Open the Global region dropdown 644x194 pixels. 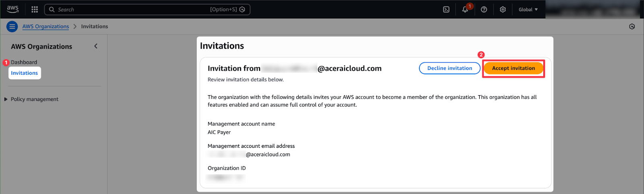pyautogui.click(x=528, y=9)
